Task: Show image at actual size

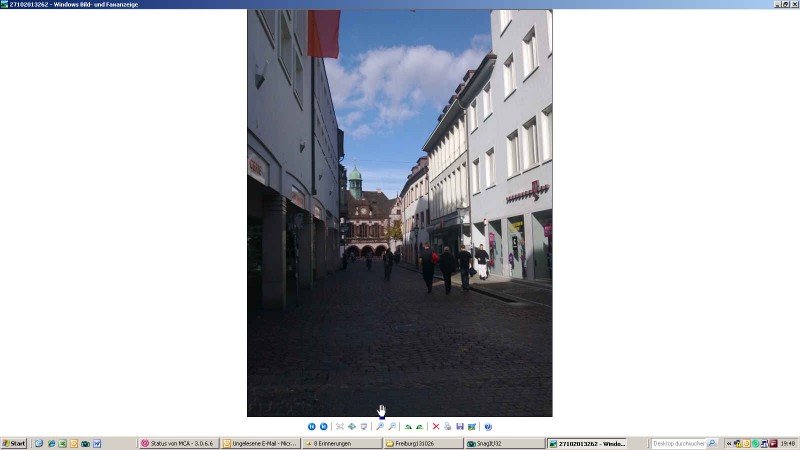Action: (352, 426)
